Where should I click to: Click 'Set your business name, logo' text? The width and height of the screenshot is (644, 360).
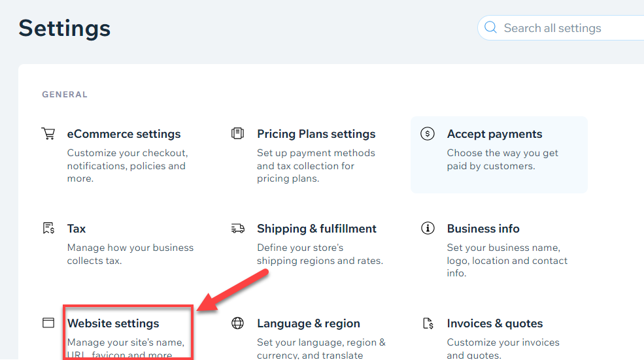[507, 260]
